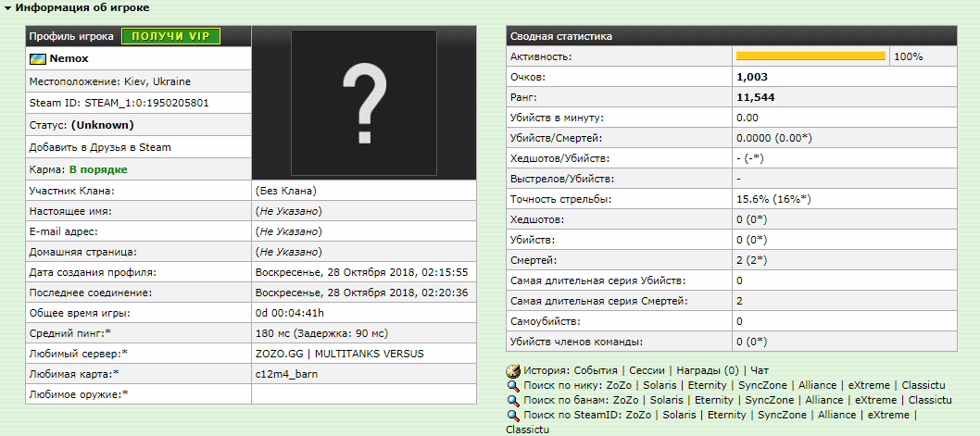Search bans on Solaris
This screenshot has height=436, width=980.
[668, 400]
